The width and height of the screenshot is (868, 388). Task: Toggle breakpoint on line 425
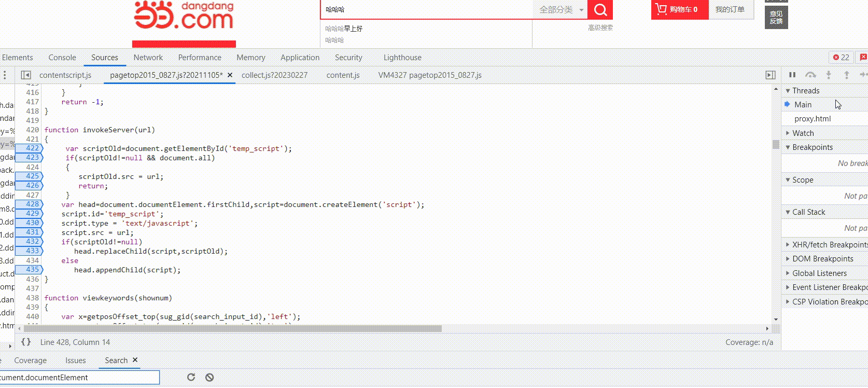30,176
